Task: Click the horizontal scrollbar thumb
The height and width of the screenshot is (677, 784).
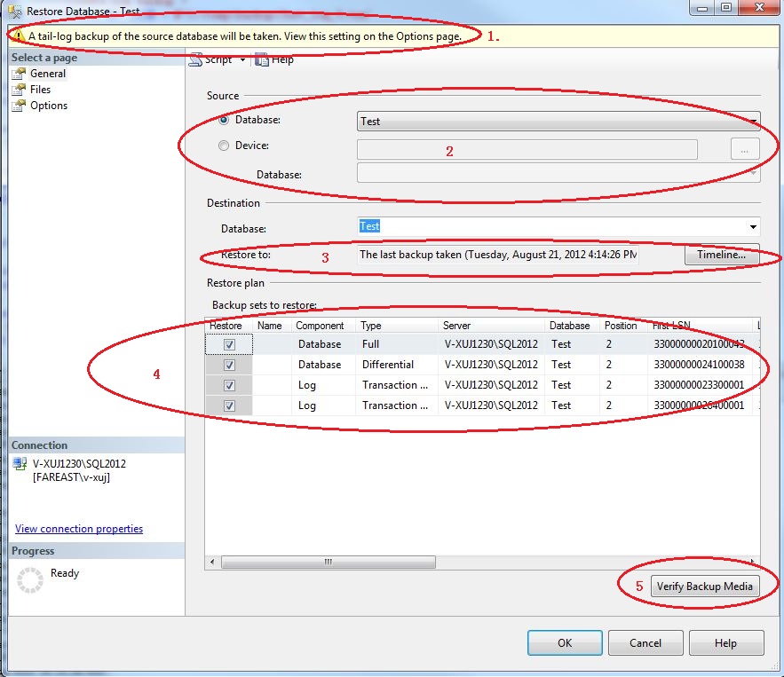Action: [x=328, y=562]
